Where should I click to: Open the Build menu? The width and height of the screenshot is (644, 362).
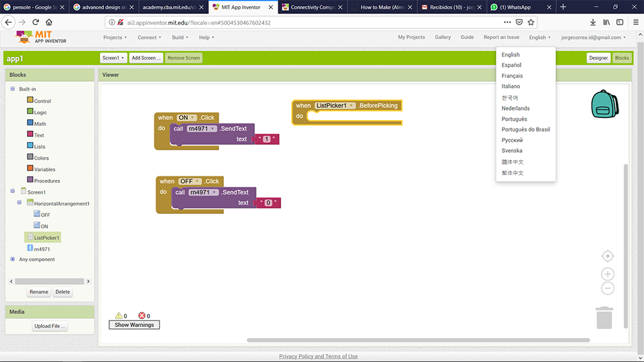(x=180, y=38)
